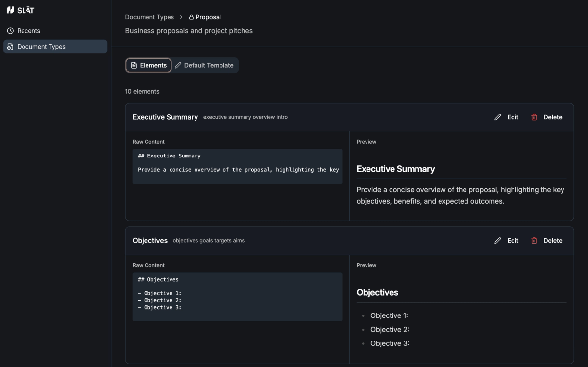Viewport: 588px width, 367px height.
Task: Click the Objectives trash icon
Action: pyautogui.click(x=534, y=241)
